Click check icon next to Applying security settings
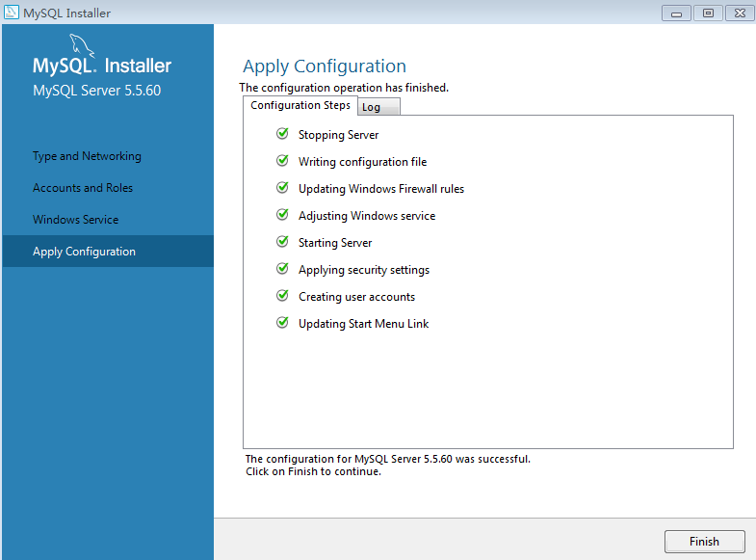Image resolution: width=756 pixels, height=560 pixels. coord(282,269)
